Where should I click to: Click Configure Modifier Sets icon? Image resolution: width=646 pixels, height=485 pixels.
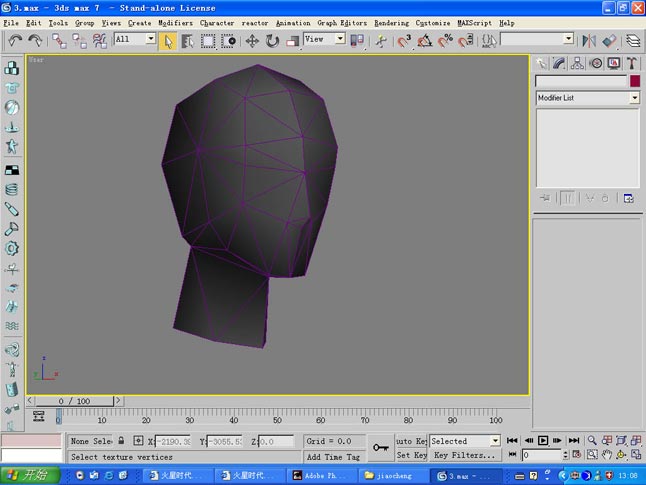pyautogui.click(x=628, y=199)
